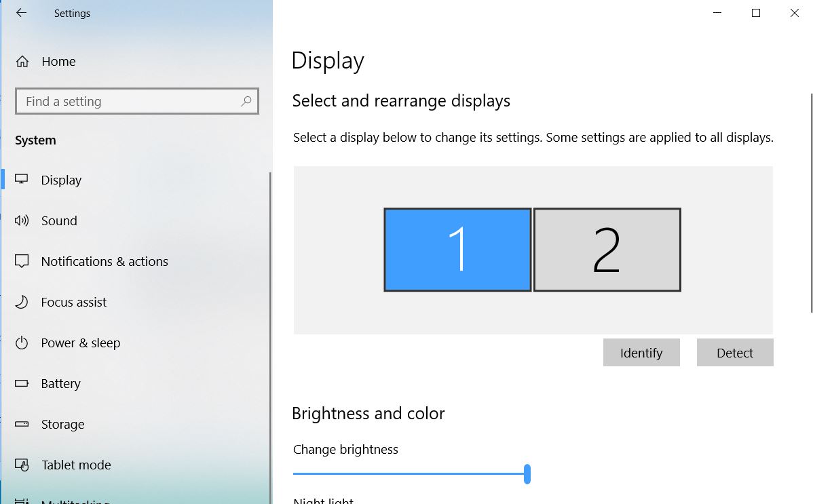
Task: Click the Home house icon
Action: 22,62
